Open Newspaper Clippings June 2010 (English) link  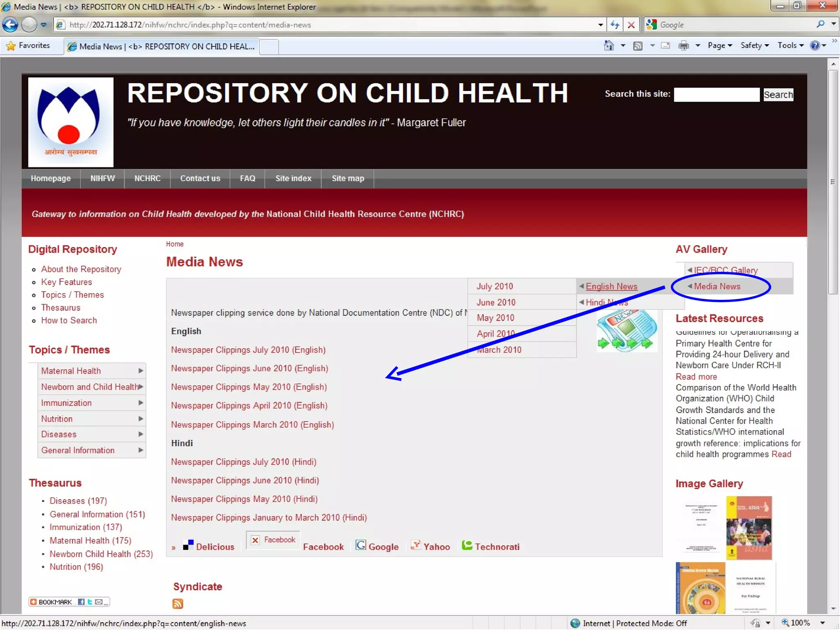pyautogui.click(x=249, y=368)
